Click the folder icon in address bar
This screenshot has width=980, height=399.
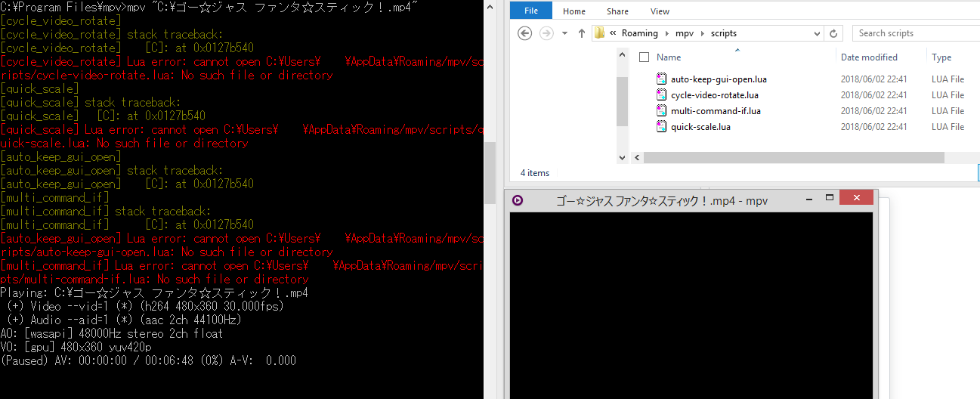(x=599, y=33)
